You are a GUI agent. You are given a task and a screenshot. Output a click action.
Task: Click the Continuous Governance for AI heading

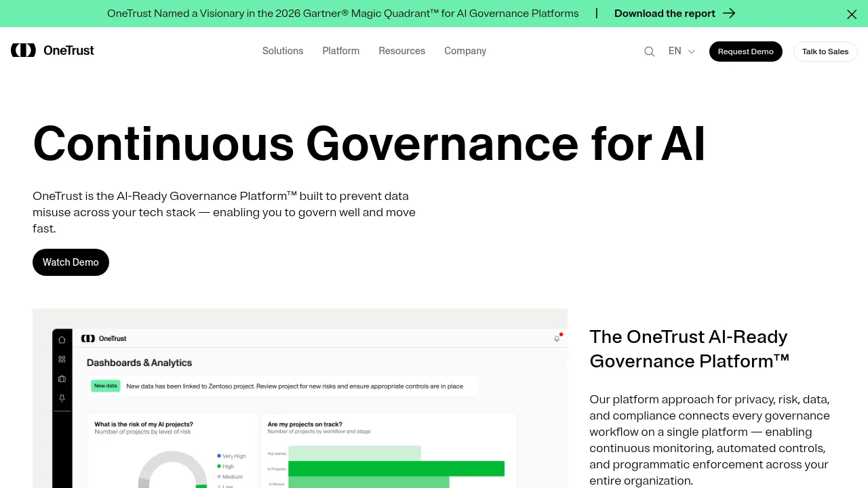[x=369, y=144]
